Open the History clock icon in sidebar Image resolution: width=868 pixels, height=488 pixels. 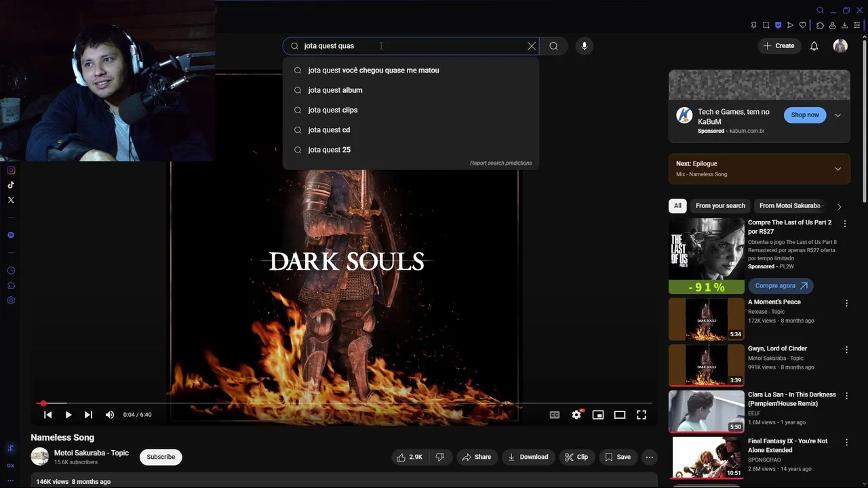tap(11, 270)
